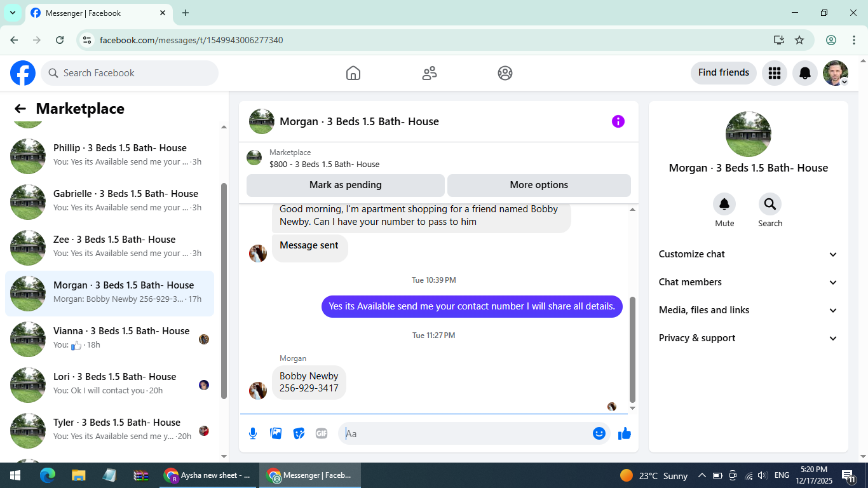868x488 pixels.
Task: Open the Friends icon in top navigation
Action: 430,73
